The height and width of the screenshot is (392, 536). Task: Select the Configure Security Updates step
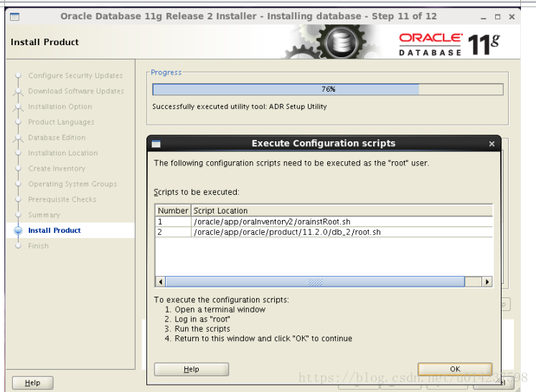coord(75,75)
